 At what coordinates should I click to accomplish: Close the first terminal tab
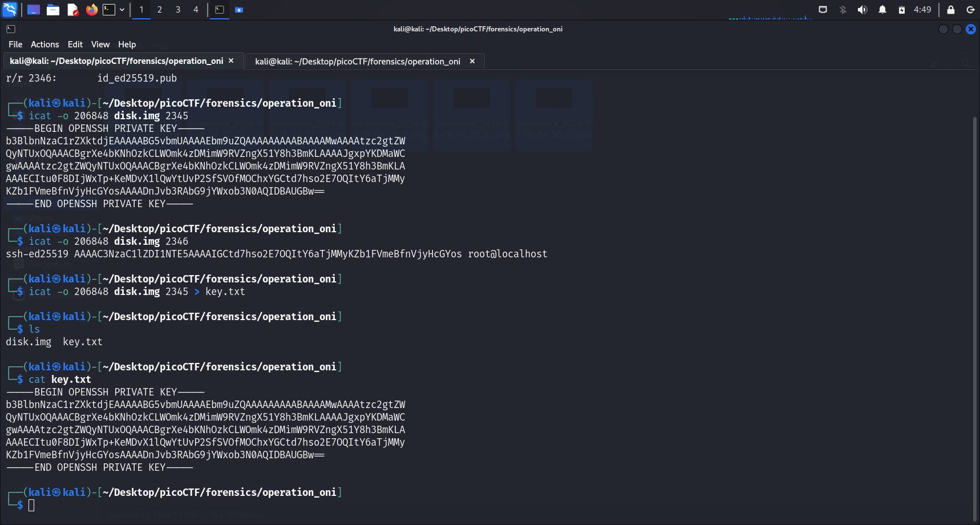click(231, 61)
